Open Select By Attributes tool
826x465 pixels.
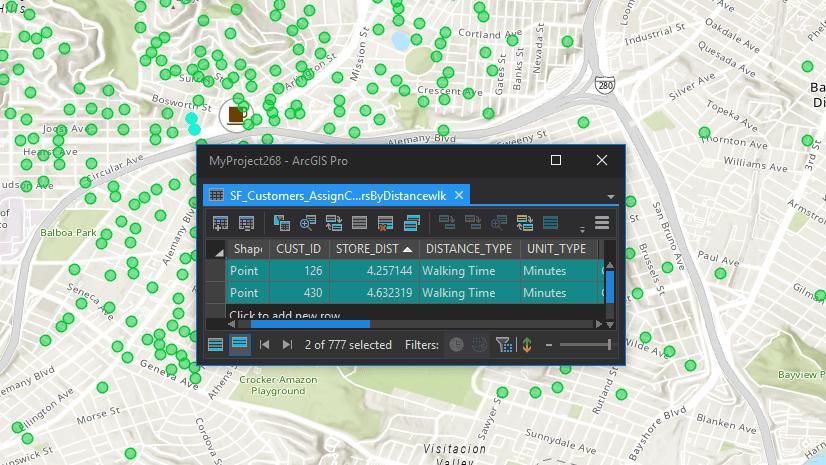[x=282, y=223]
